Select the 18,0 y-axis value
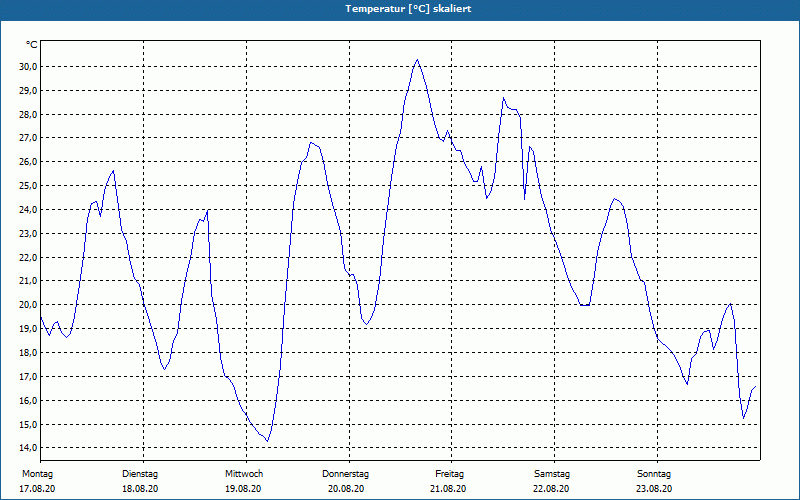Viewport: 800px width, 500px height. pyautogui.click(x=28, y=353)
